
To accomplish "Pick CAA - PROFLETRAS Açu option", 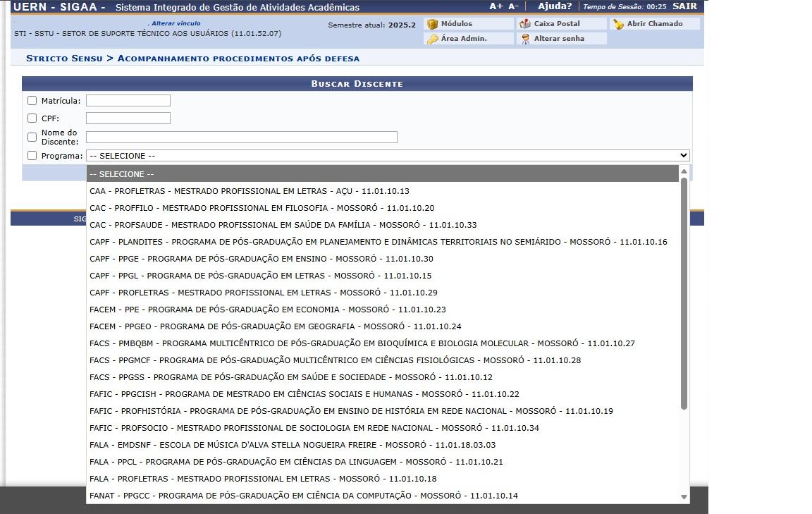I will click(249, 191).
